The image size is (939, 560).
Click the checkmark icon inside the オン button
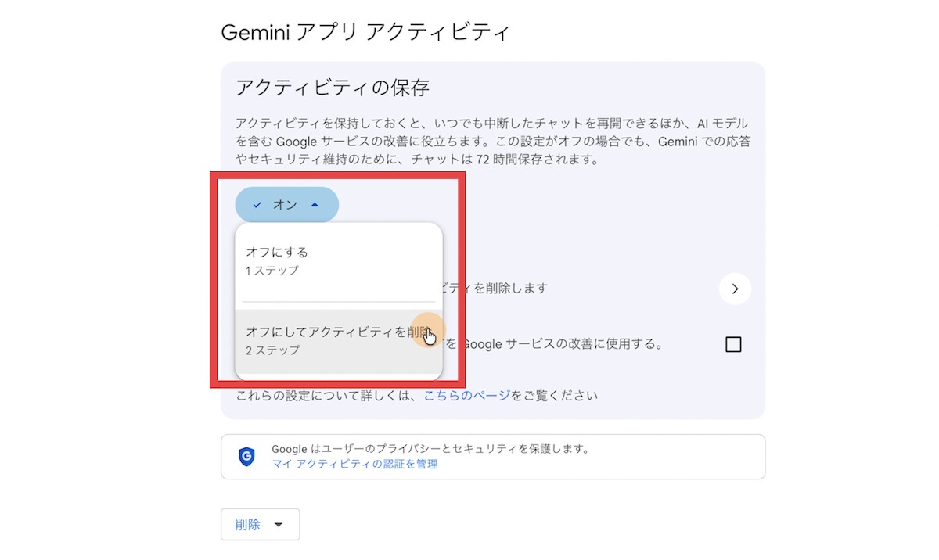[257, 205]
